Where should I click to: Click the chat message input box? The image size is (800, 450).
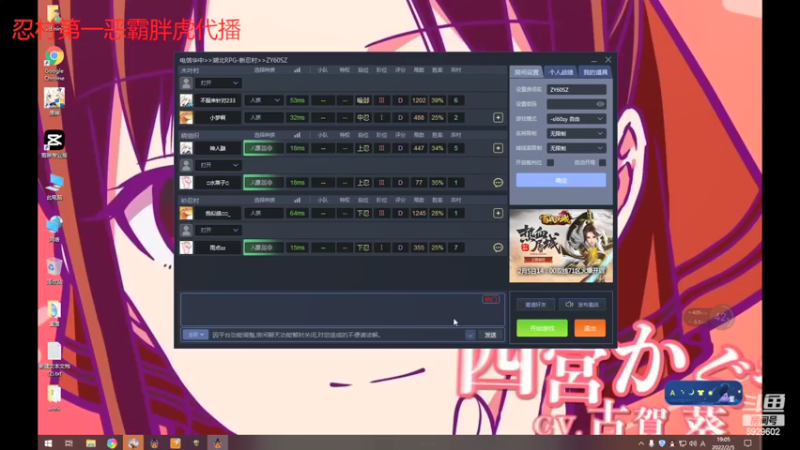(x=337, y=335)
